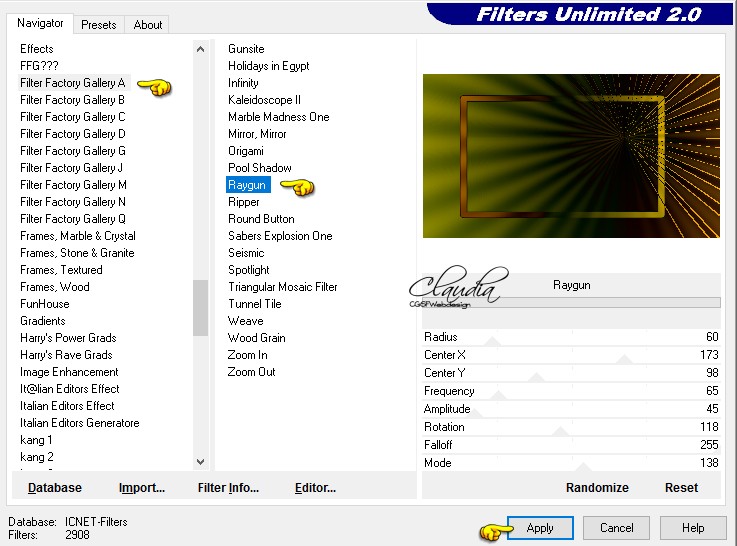Select Filter Factory Gallery J
737x546 pixels.
coord(71,168)
